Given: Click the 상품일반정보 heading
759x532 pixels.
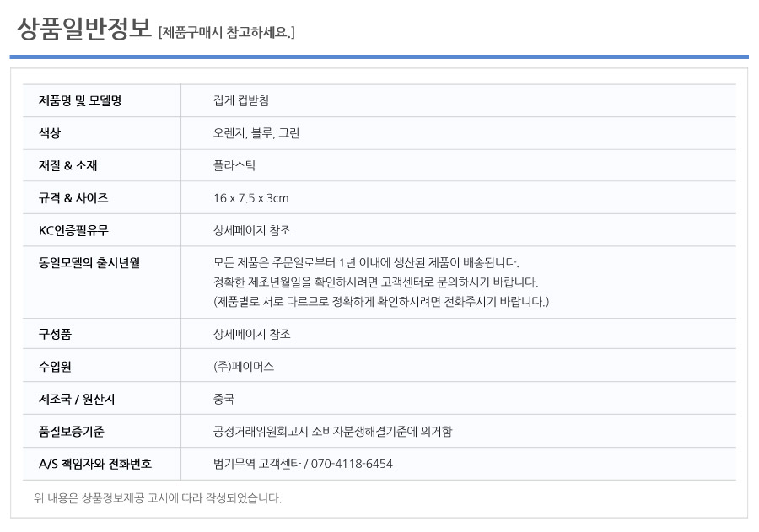Looking at the screenshot, I should (x=84, y=29).
